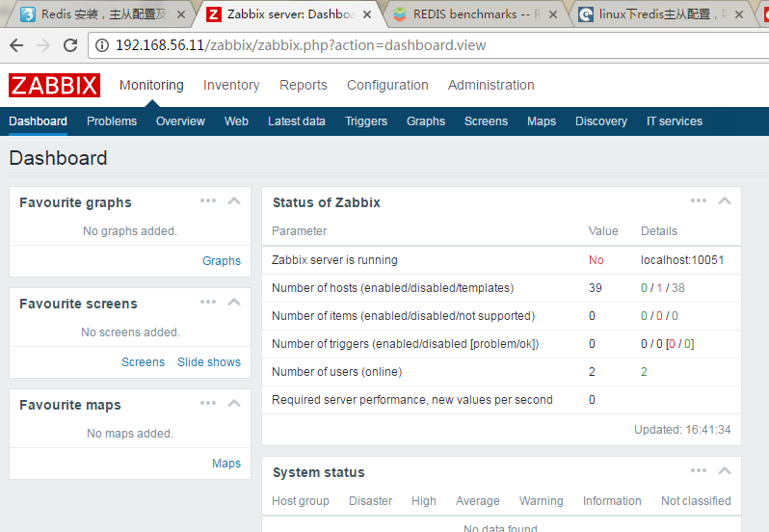The height and width of the screenshot is (532, 769).
Task: Collapse the System status widget
Action: pos(725,471)
